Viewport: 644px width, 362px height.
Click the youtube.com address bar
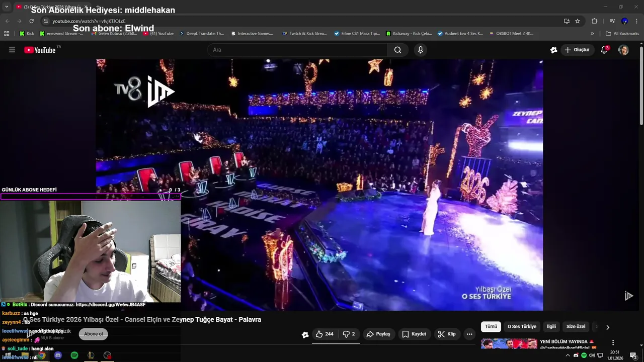[302, 21]
